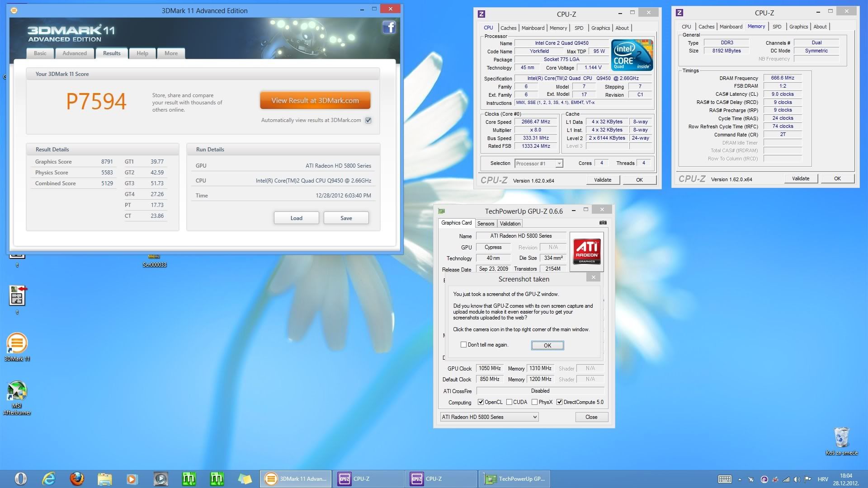The image size is (868, 488).
Task: Click the 8192 MBytes memory size field
Action: (726, 51)
